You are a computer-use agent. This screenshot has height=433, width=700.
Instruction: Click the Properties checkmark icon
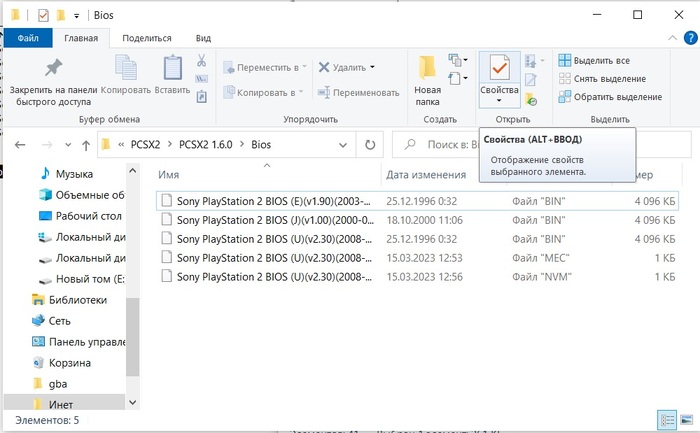point(499,67)
